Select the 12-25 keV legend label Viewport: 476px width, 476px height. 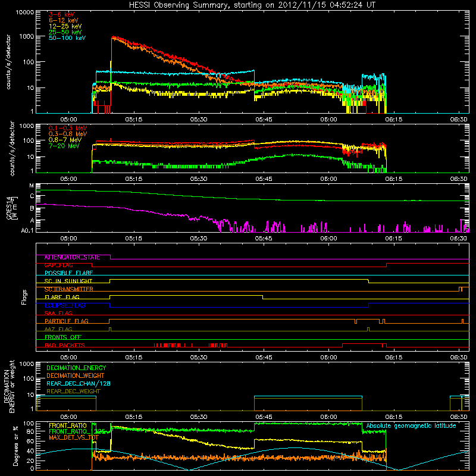[65, 26]
